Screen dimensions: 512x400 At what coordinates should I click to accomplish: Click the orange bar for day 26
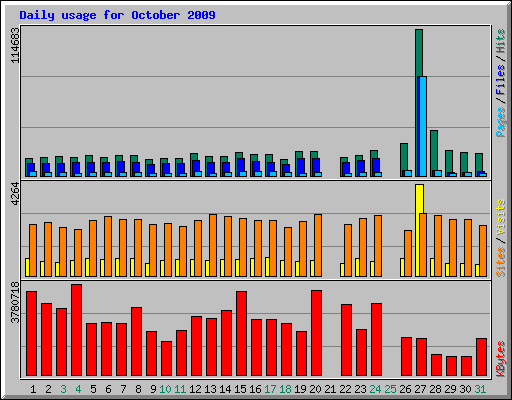pyautogui.click(x=408, y=253)
